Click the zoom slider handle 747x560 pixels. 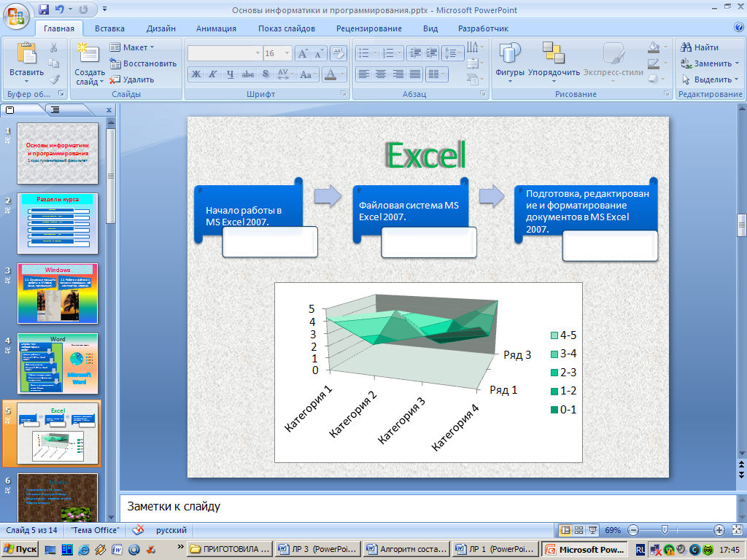665,530
